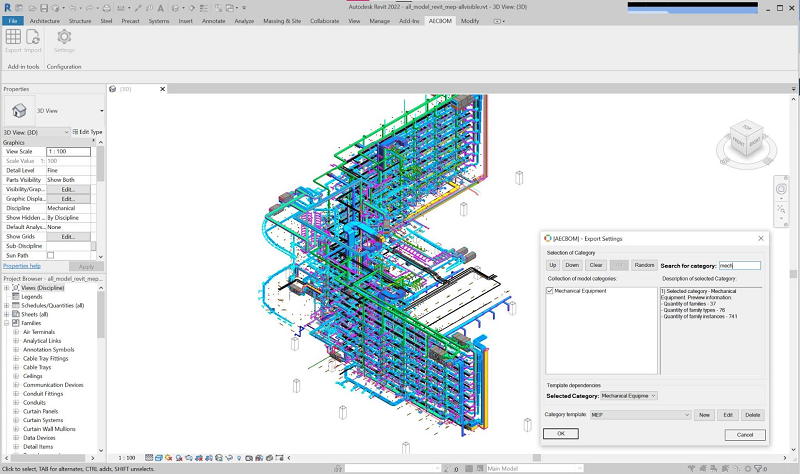Click the AECBOM Export icon in ribbon
Image resolution: width=800 pixels, height=474 pixels.
pos(13,38)
